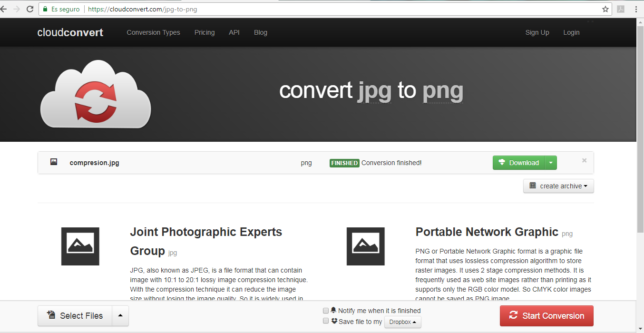Click Login in header
This screenshot has height=333, width=644.
571,32
